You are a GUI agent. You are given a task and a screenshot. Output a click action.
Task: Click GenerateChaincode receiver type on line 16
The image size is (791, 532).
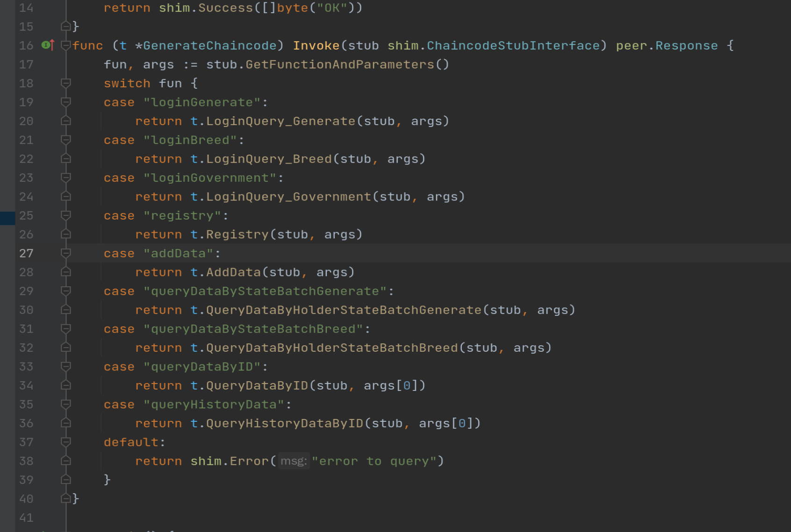click(x=210, y=46)
